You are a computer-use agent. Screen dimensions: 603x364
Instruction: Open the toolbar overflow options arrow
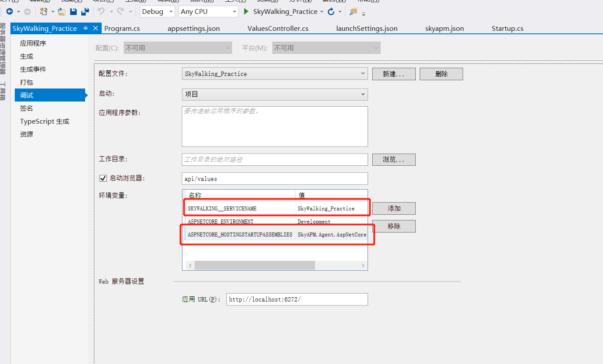(364, 13)
